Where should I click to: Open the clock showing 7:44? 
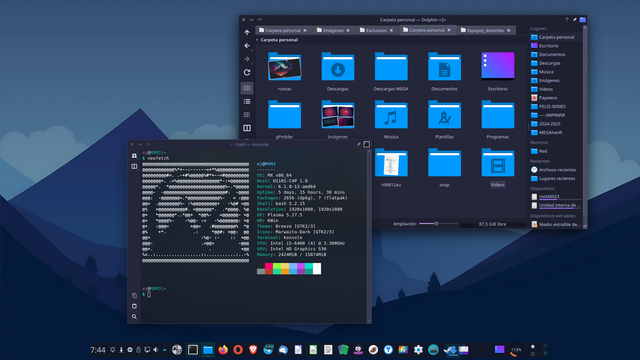point(98,350)
